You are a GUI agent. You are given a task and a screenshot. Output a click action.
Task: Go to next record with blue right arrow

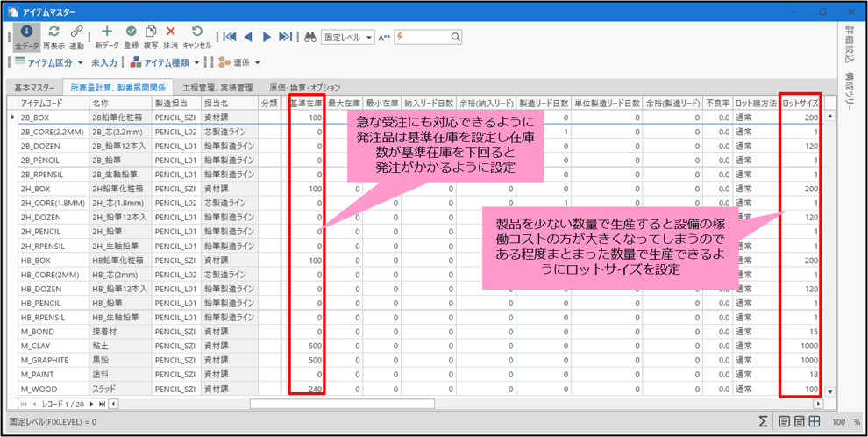pyautogui.click(x=267, y=37)
